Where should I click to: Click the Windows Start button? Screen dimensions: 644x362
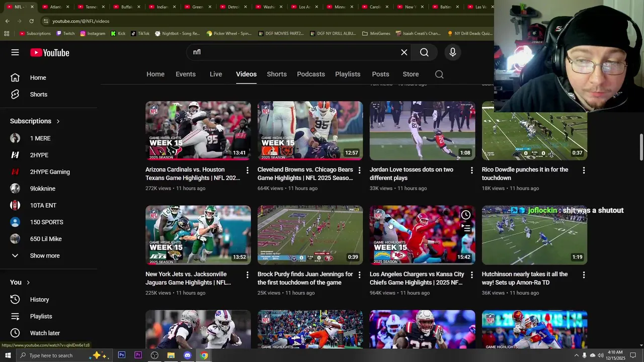click(8, 355)
